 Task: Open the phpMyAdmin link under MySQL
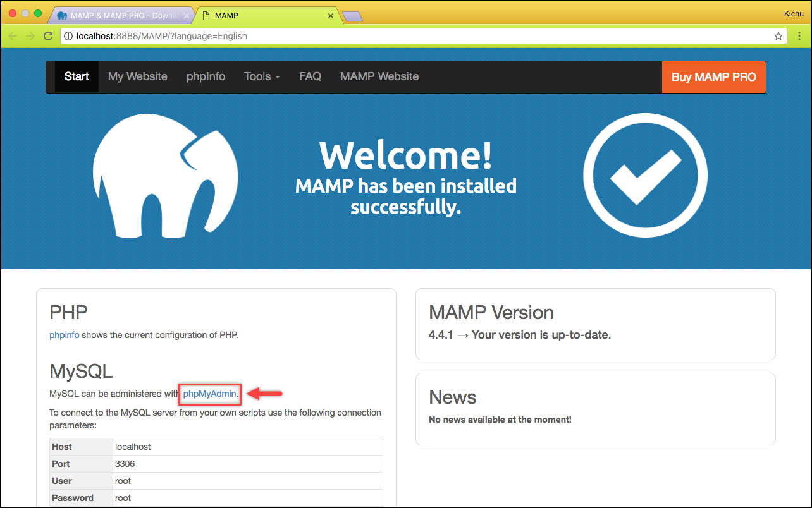point(210,394)
